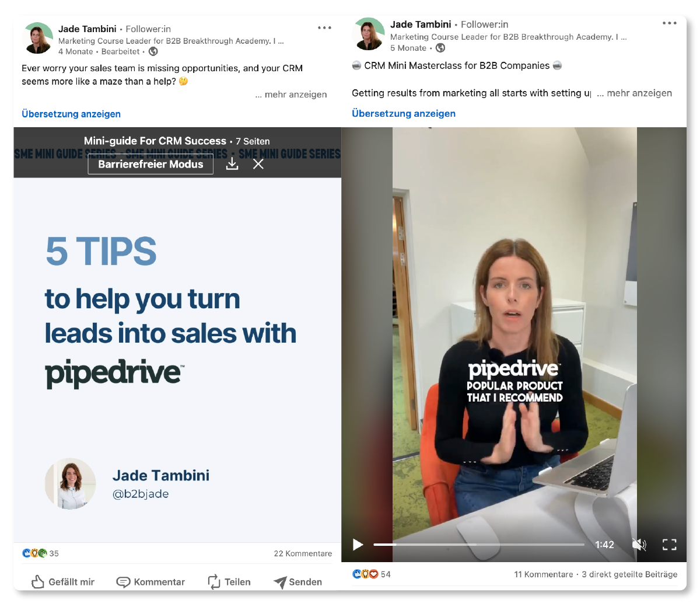Click Übersetzung anzeigen on left post
This screenshot has width=700, height=610.
point(71,114)
